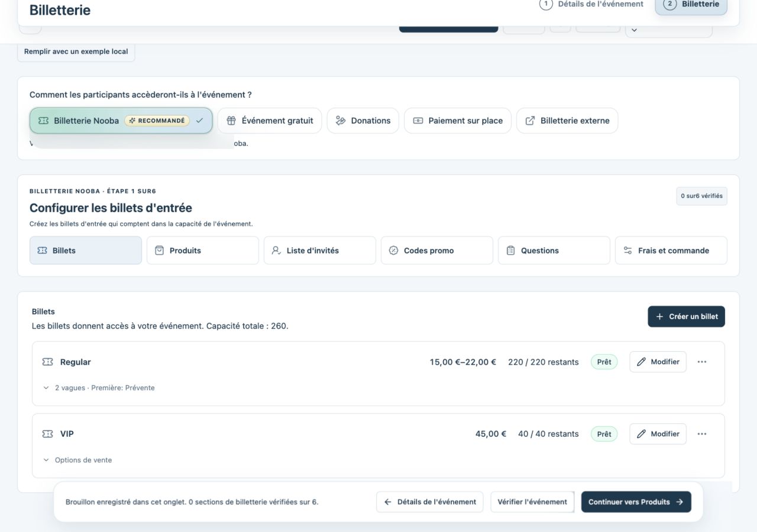This screenshot has height=532, width=757.
Task: Click the 40 / 40 restants count
Action: click(x=548, y=434)
